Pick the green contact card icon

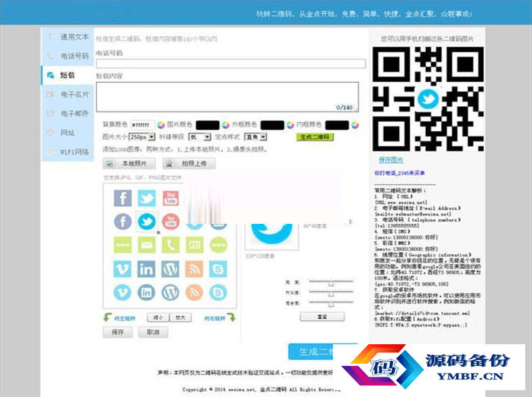click(x=194, y=245)
